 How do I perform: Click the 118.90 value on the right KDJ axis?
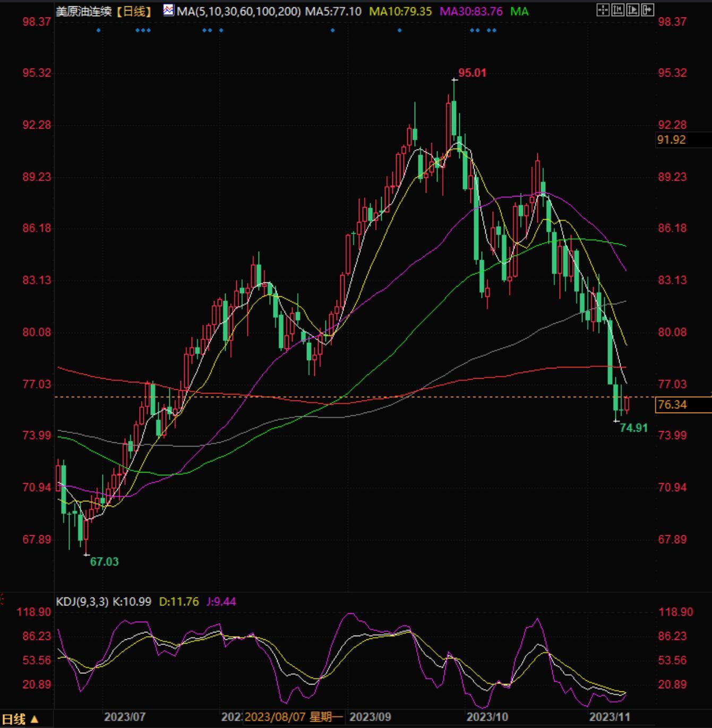coord(675,612)
